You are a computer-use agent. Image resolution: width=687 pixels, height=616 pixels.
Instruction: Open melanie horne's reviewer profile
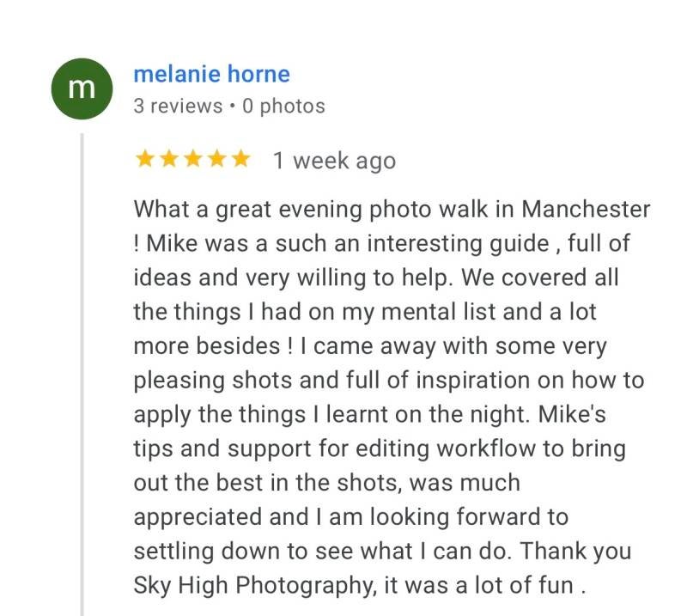coord(211,75)
